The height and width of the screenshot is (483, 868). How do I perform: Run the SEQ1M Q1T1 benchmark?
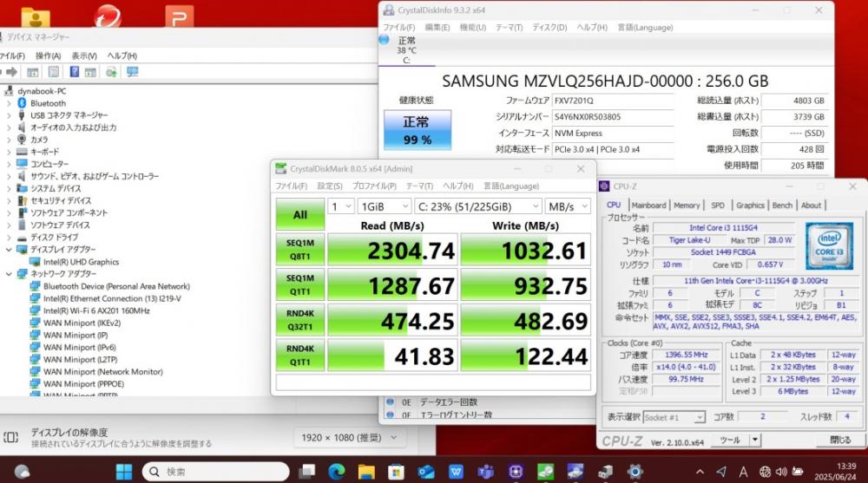(x=300, y=285)
